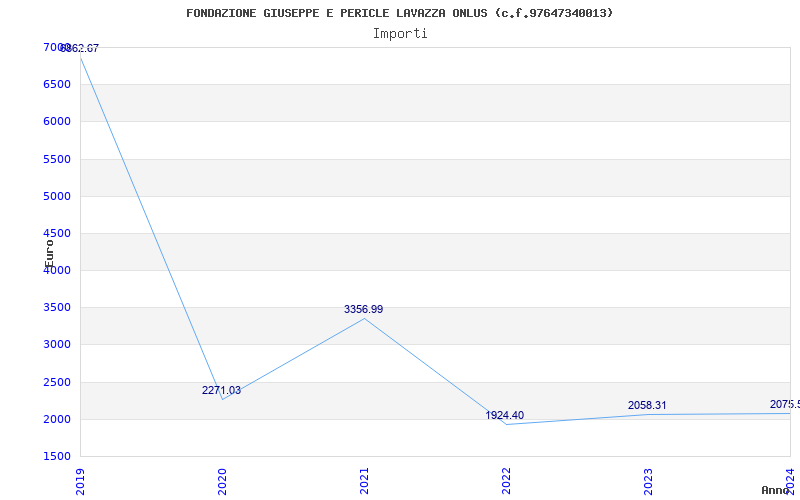Click the 6000 y-axis tick label
The width and height of the screenshot is (800, 500).
57,121
